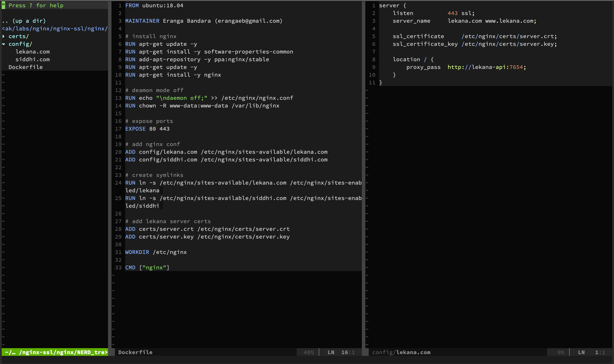Click line number 17 in Dockerfile pane
This screenshot has width=614, height=364.
coord(118,128)
